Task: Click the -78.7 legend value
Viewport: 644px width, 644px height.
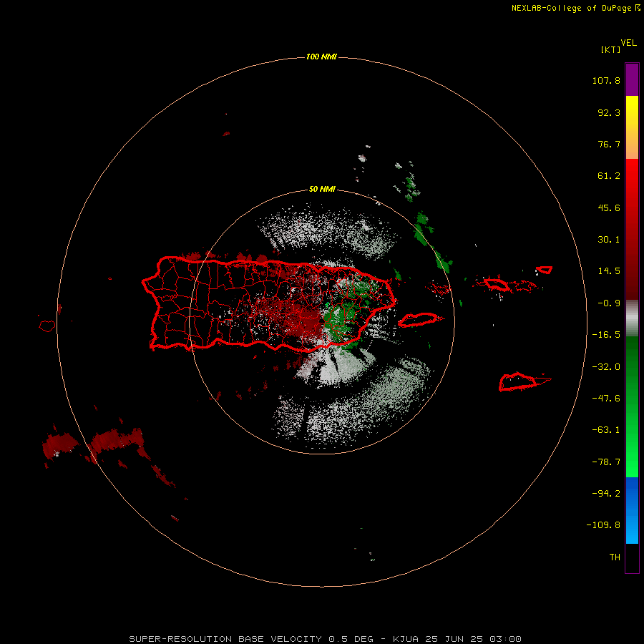Action: pyautogui.click(x=606, y=462)
